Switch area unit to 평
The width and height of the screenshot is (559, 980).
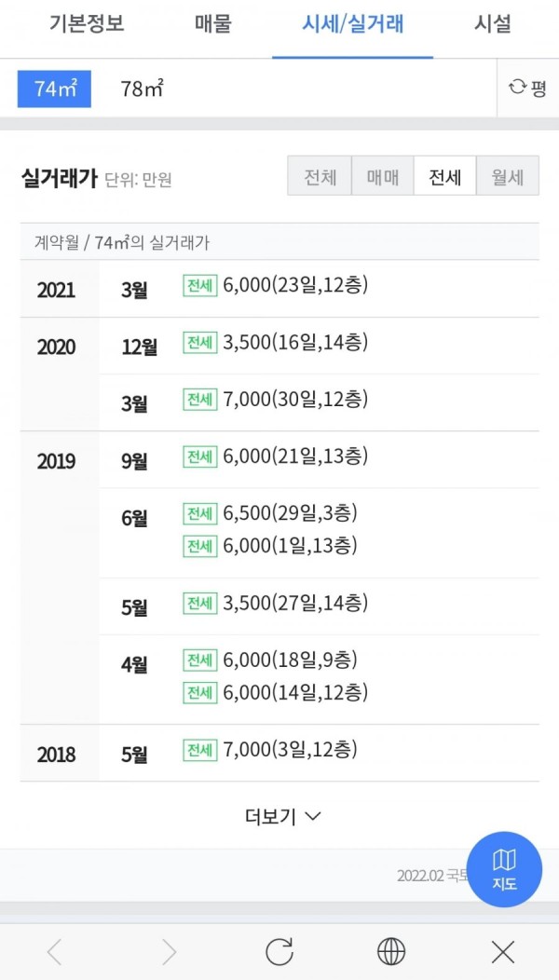527,88
